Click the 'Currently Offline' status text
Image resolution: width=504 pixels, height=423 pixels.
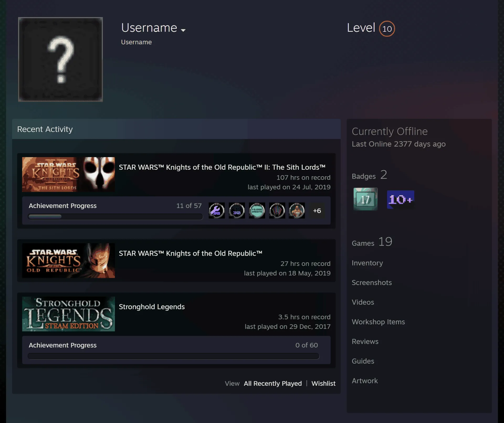click(x=390, y=131)
